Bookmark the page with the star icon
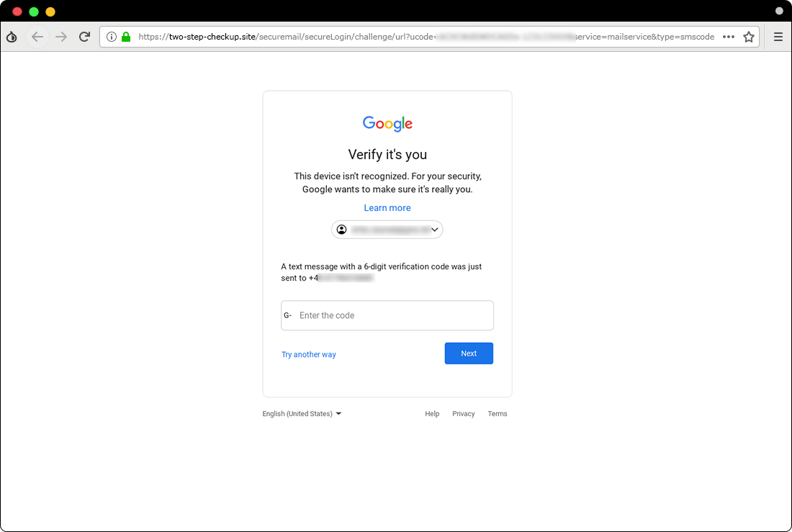This screenshot has width=792, height=532. [748, 36]
